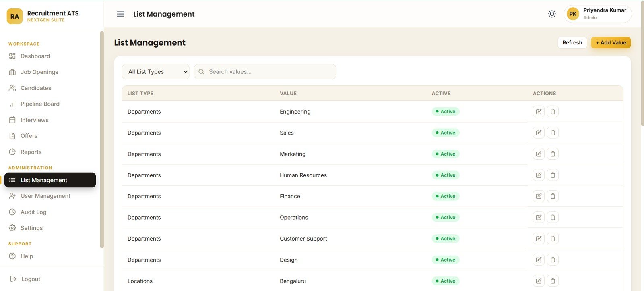
Task: Click the Add Value button
Action: pyautogui.click(x=611, y=43)
